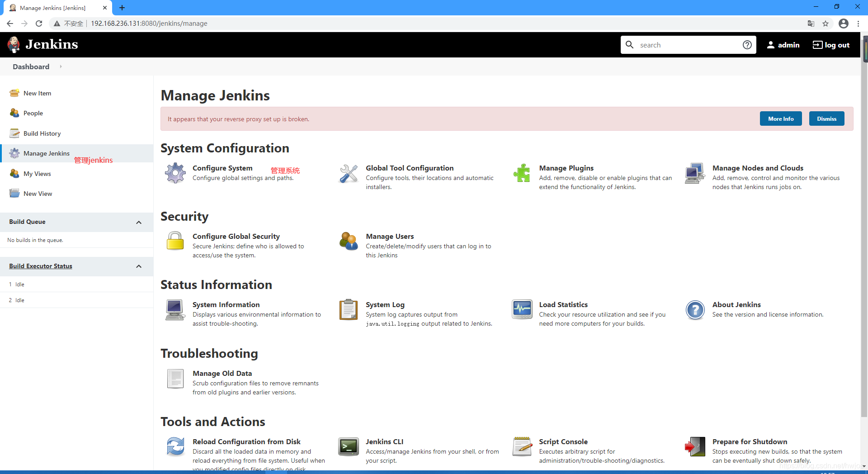Open My Views from the sidebar
Image resolution: width=868 pixels, height=474 pixels.
point(37,174)
